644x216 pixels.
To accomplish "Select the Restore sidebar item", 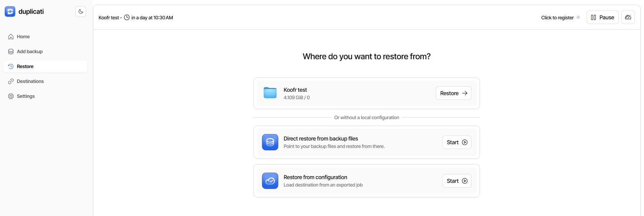I will tap(45, 66).
